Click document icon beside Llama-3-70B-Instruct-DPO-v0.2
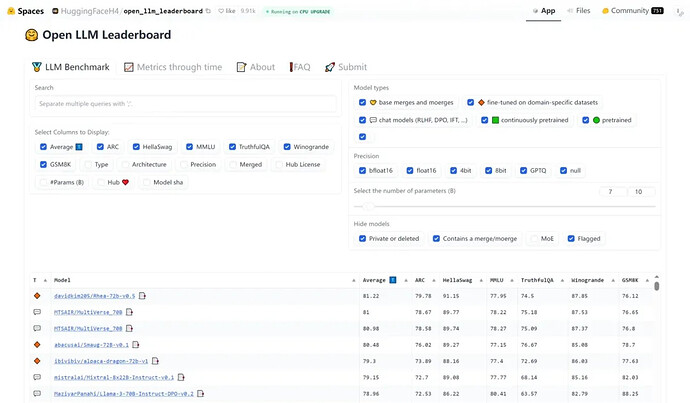Screen dimensions: 690x403 (x=200, y=393)
